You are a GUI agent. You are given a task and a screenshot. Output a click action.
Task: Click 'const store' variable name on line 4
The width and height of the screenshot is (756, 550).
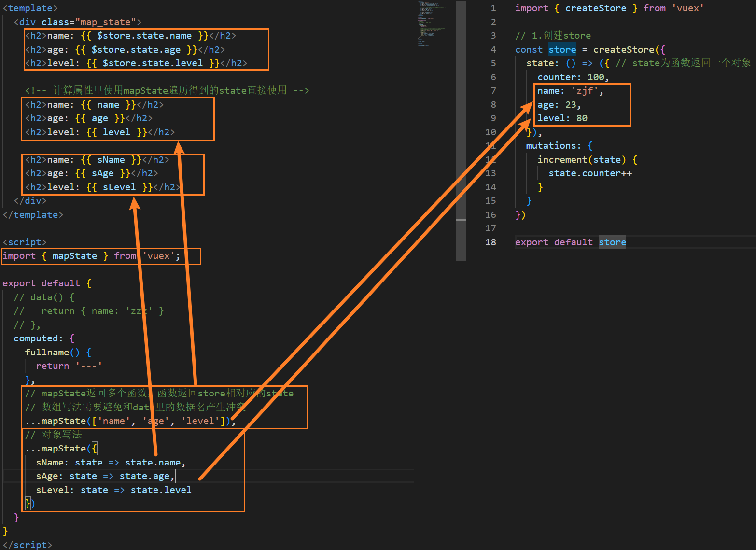point(562,50)
